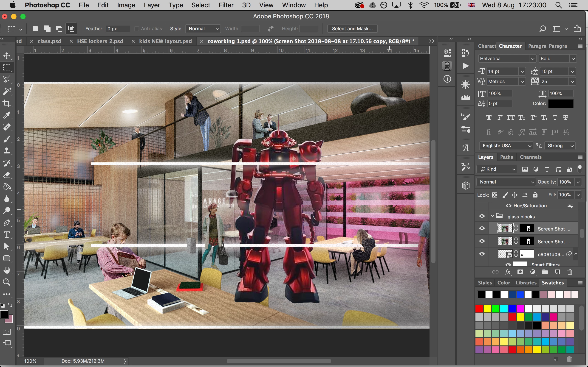Click the black text Color swatch

[560, 103]
